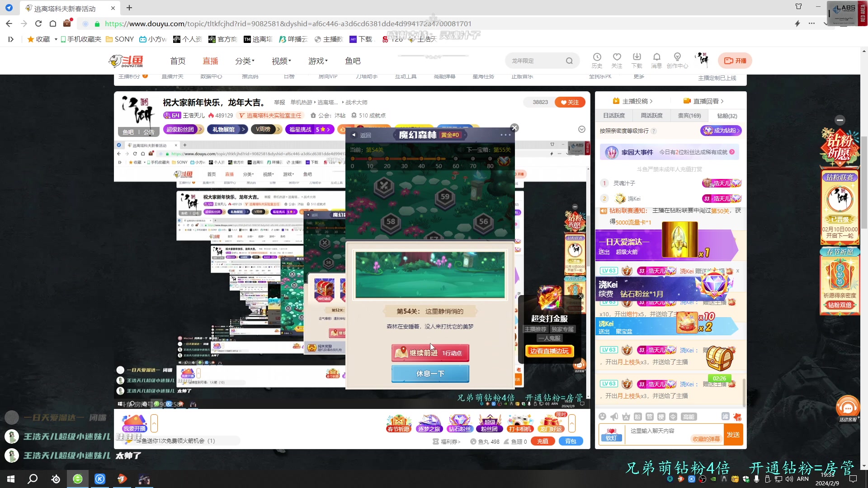Toggle the 滤 chat filter button
Image resolution: width=868 pixels, height=488 pixels.
pyautogui.click(x=725, y=417)
